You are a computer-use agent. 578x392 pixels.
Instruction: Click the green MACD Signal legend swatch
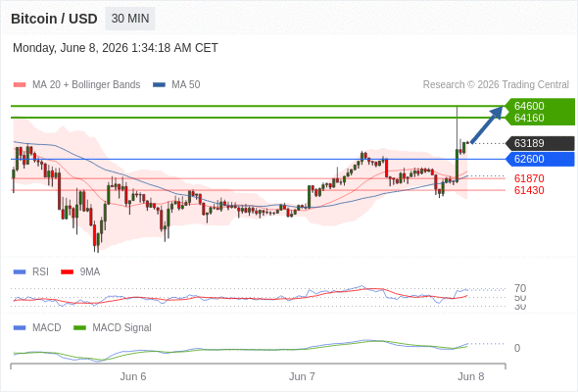click(79, 328)
